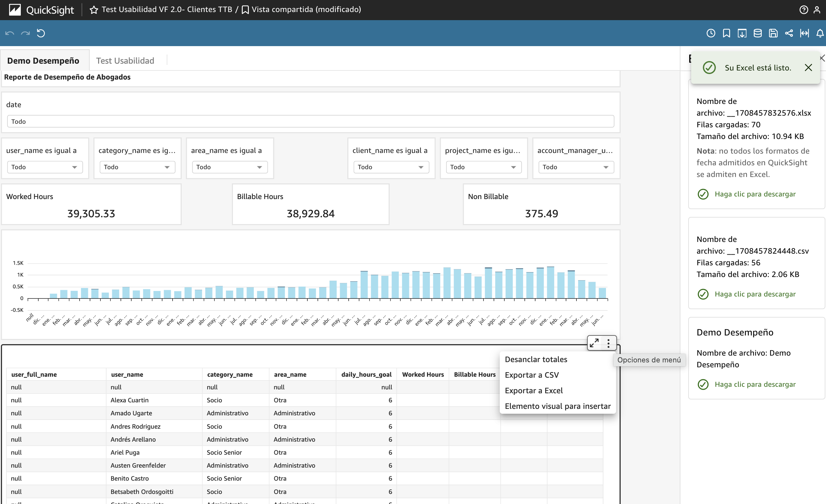Click green check icon under Demo Desempeño download
The image size is (826, 504).
coord(703,384)
